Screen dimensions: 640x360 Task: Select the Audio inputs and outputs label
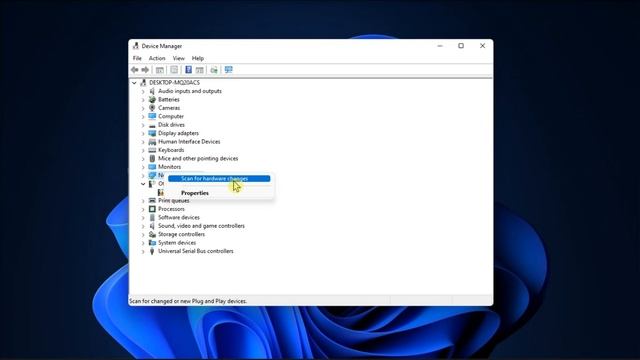(x=190, y=91)
